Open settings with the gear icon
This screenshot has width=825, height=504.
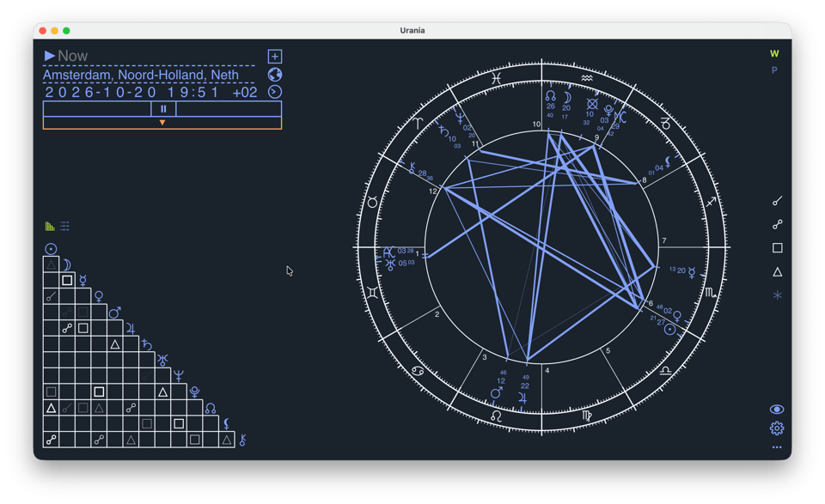pos(777,428)
